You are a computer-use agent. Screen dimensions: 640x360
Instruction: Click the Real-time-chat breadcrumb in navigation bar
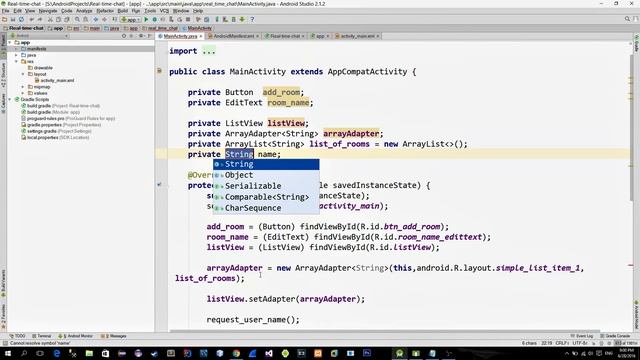click(x=23, y=28)
